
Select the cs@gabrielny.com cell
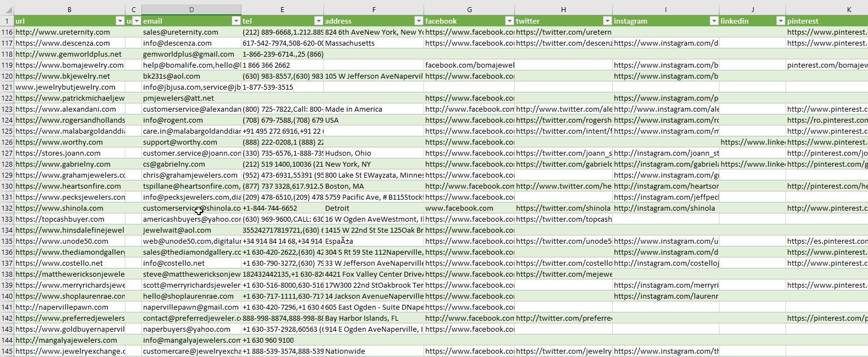pyautogui.click(x=191, y=164)
